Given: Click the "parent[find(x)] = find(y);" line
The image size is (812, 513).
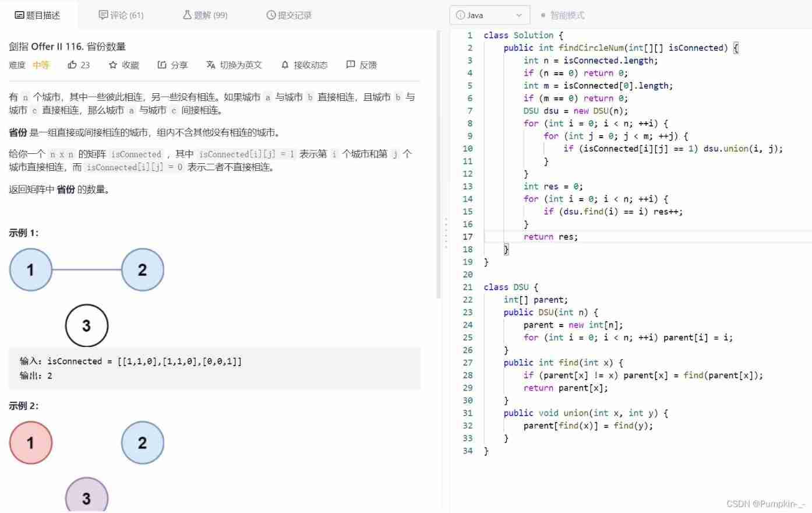Looking at the screenshot, I should pyautogui.click(x=588, y=426).
